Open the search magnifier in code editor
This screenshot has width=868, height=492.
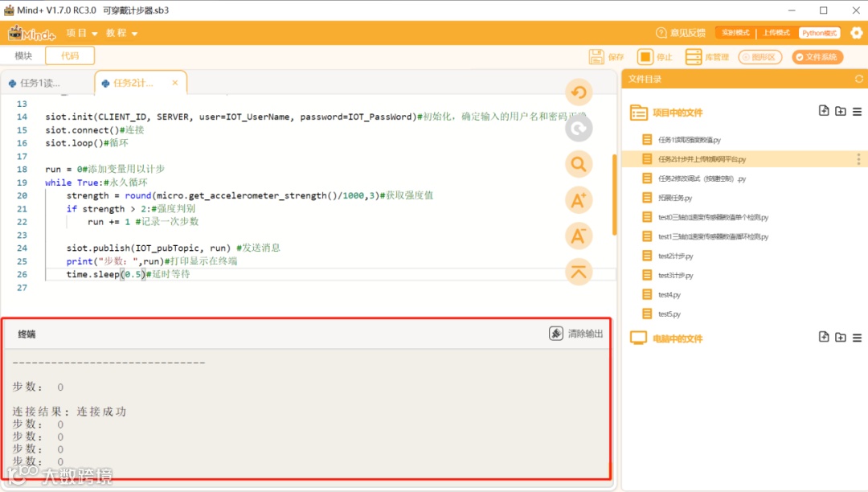pyautogui.click(x=579, y=164)
